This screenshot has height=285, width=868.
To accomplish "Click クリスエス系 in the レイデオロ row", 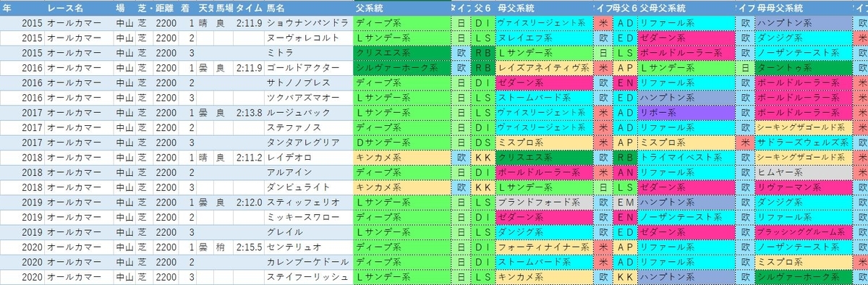I will pos(544,158).
